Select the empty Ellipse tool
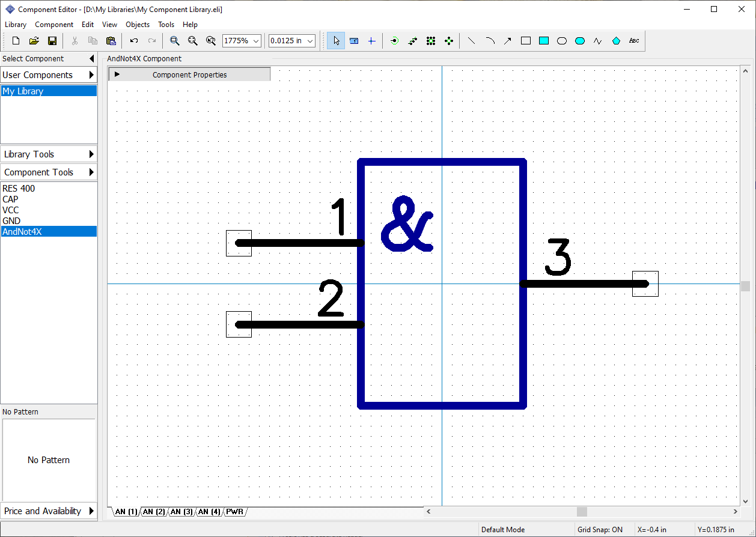Image resolution: width=756 pixels, height=537 pixels. [562, 41]
